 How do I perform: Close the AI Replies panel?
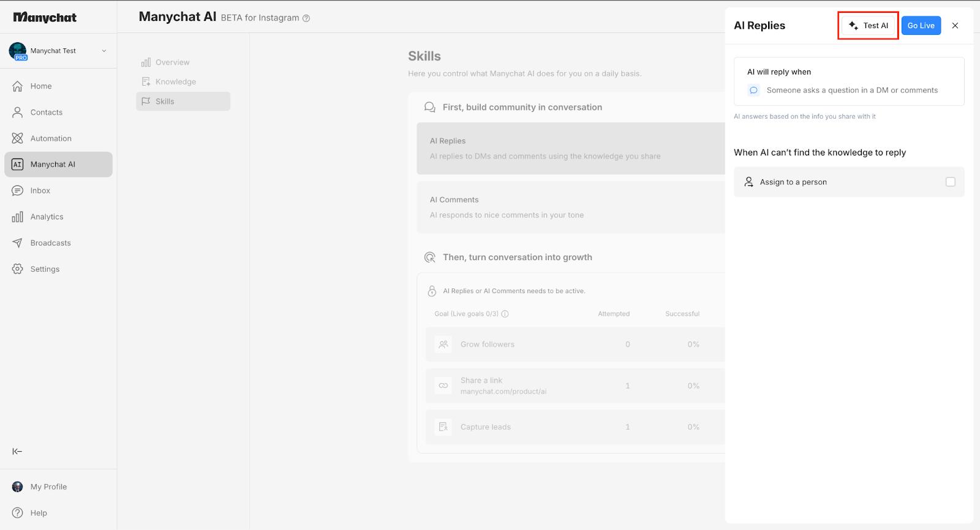pos(955,26)
